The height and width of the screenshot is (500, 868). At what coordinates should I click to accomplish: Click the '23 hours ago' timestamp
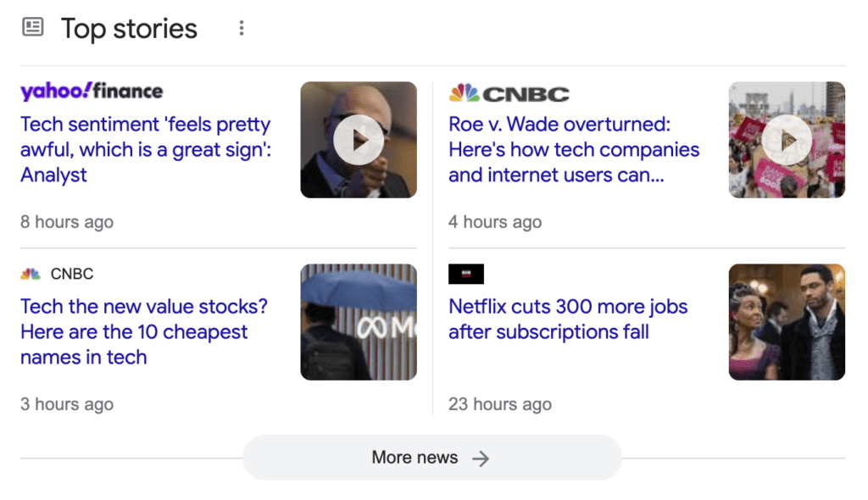pyautogui.click(x=500, y=403)
